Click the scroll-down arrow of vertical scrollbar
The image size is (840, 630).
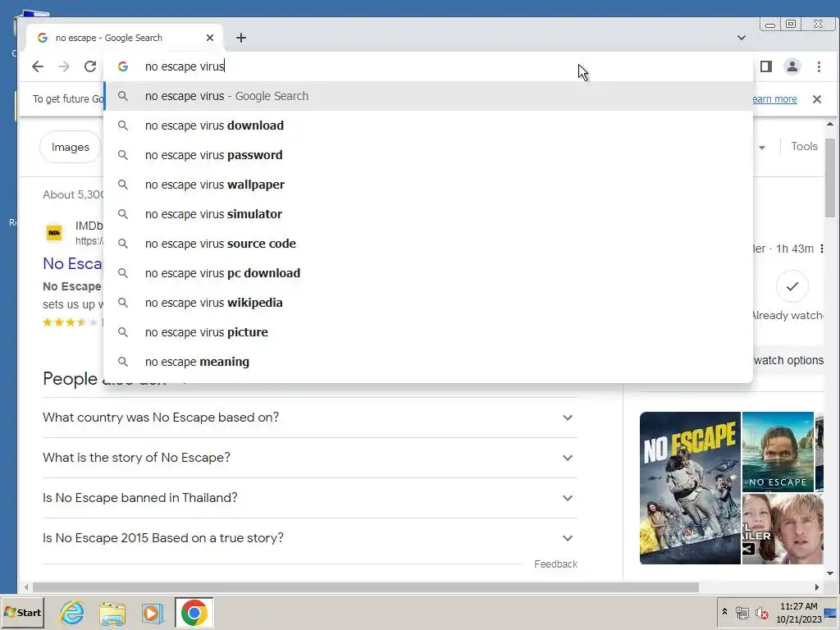coord(830,573)
